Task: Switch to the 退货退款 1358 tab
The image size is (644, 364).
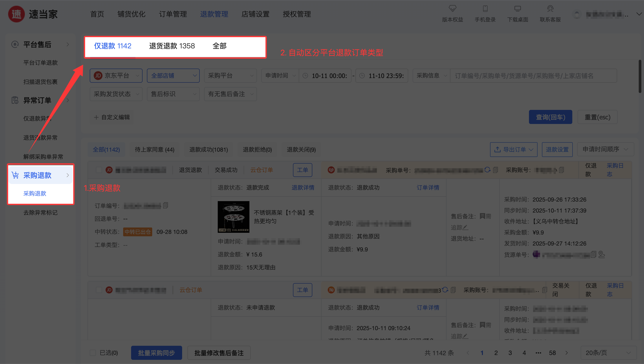Action: coord(172,46)
